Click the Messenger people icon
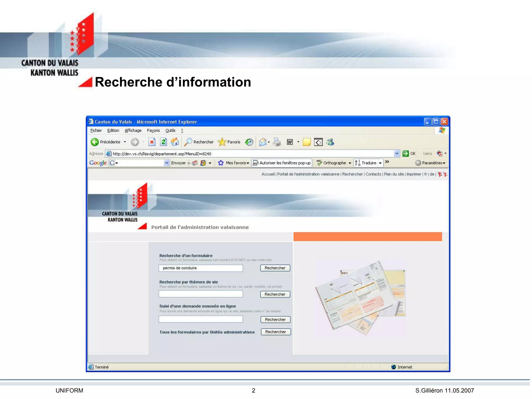The width and height of the screenshot is (532, 399). coord(330,142)
